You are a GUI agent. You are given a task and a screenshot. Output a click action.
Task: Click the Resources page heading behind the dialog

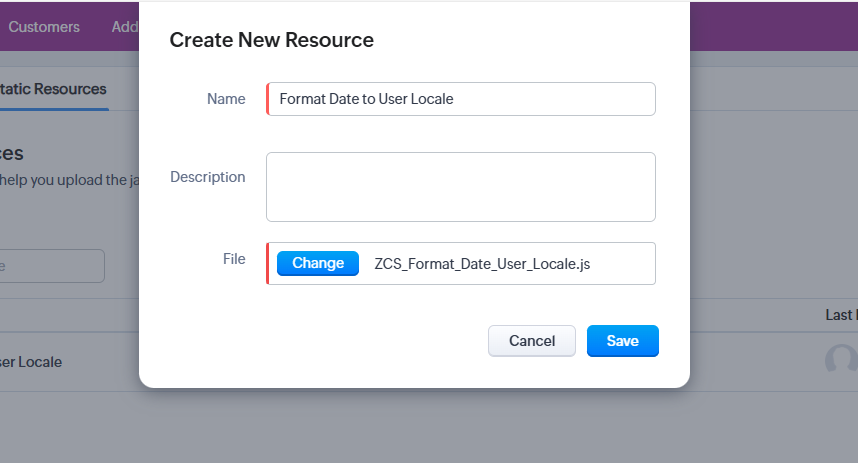(x=12, y=154)
